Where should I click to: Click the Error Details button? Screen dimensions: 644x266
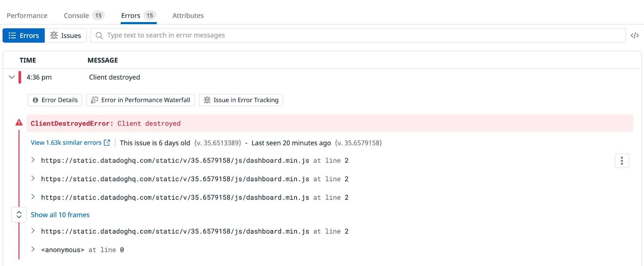(x=55, y=100)
